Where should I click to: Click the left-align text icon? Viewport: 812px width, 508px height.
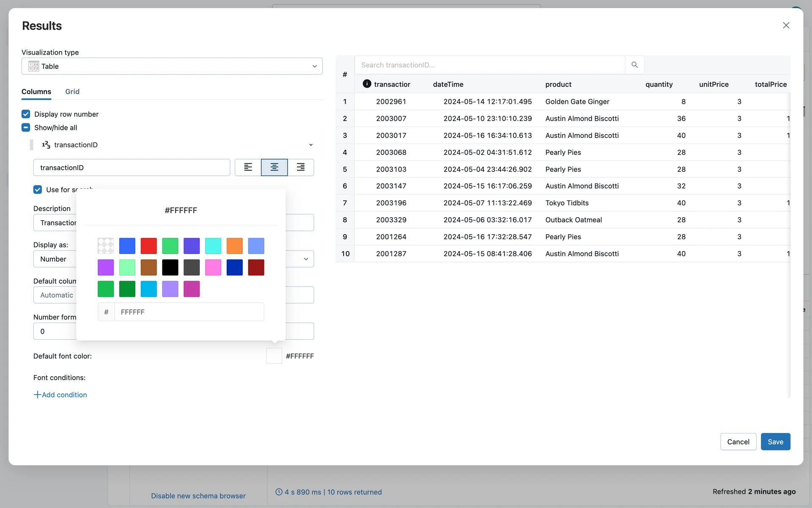pyautogui.click(x=248, y=167)
